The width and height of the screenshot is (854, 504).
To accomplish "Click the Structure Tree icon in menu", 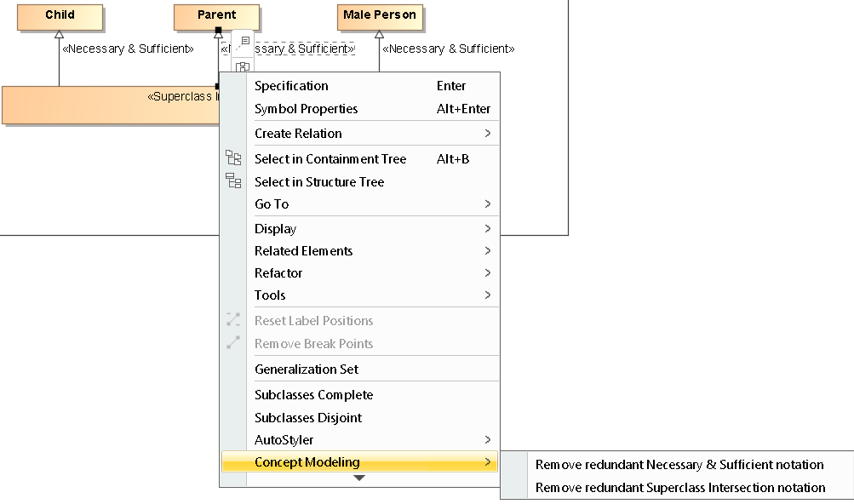I will (233, 180).
